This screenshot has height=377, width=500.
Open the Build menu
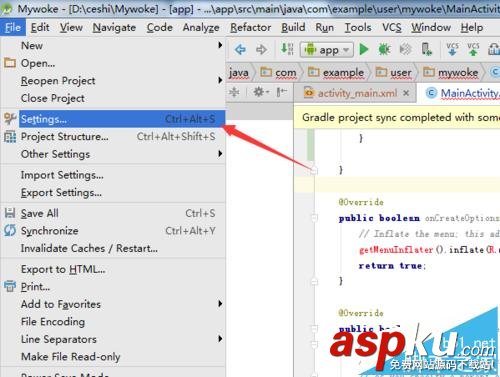click(293, 27)
